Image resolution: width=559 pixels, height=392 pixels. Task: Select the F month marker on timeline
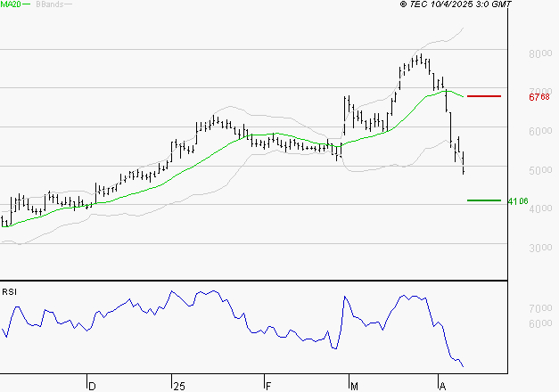click(267, 385)
